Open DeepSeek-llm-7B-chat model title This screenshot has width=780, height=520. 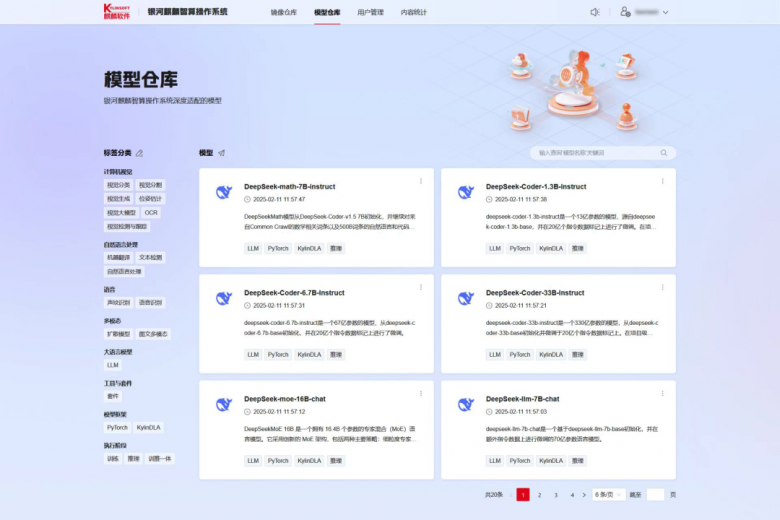(x=522, y=399)
